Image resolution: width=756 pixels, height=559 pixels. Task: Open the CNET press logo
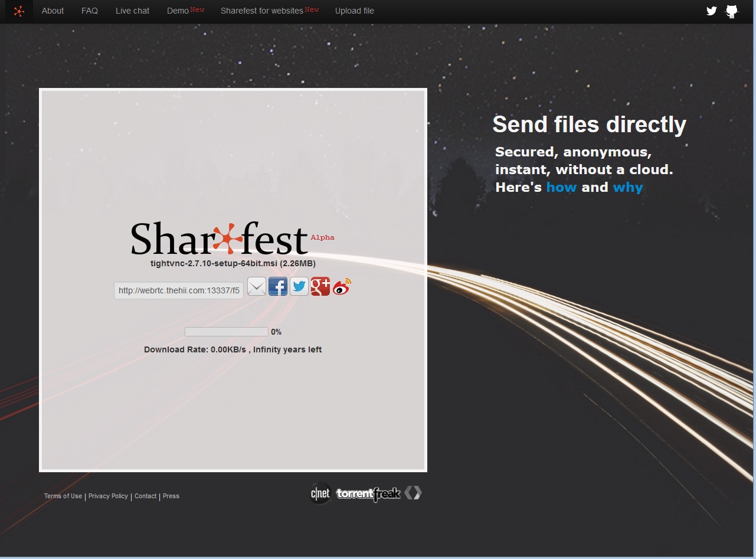coord(321,493)
